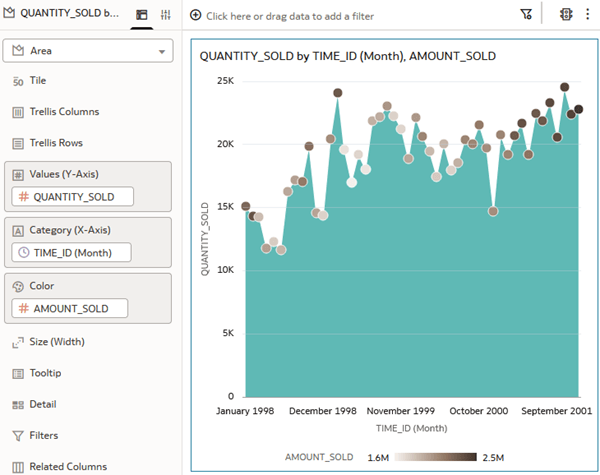Click the Values (Y-Axis) section icon
Viewport: 600px width, 475px height.
click(x=18, y=175)
